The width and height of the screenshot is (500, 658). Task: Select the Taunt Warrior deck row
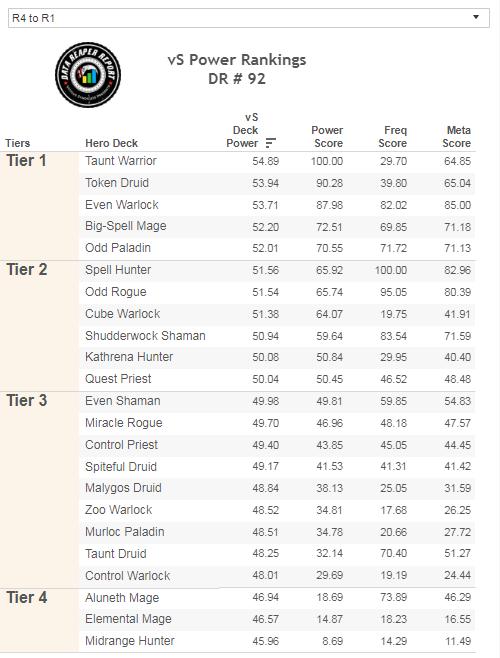[277, 161]
